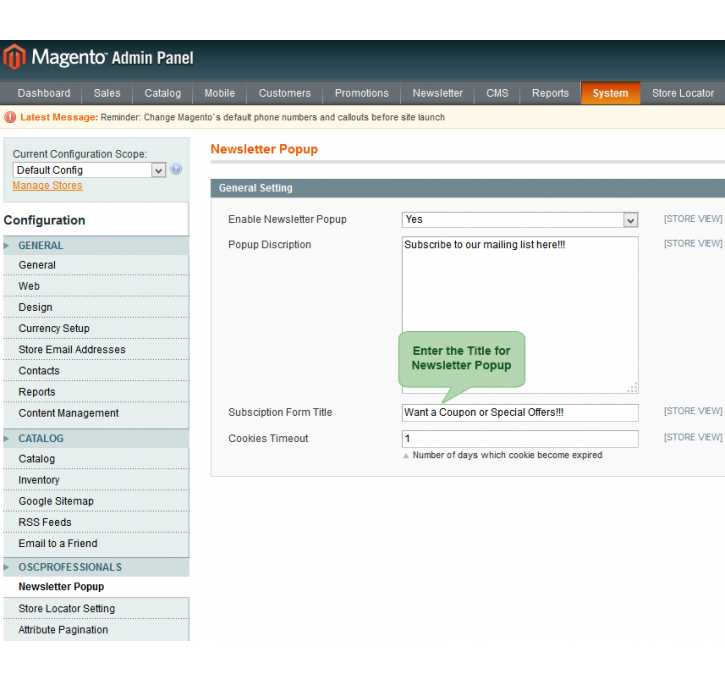Select Reports in configuration sidebar
The height and width of the screenshot is (680, 725).
(96, 392)
